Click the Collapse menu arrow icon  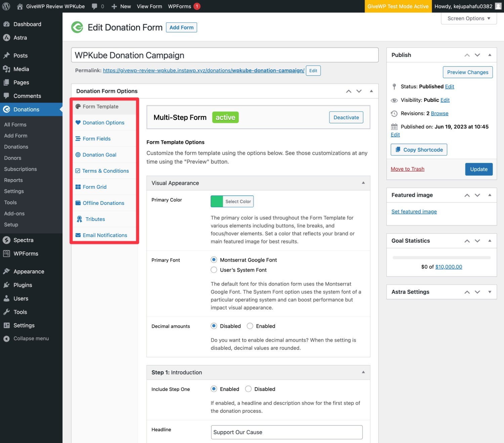point(6,339)
